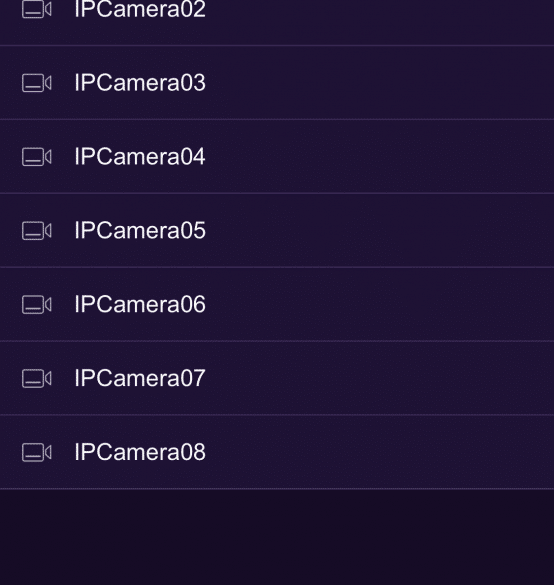Choose the IPCamera07 list row
The width and height of the screenshot is (554, 585).
point(277,378)
